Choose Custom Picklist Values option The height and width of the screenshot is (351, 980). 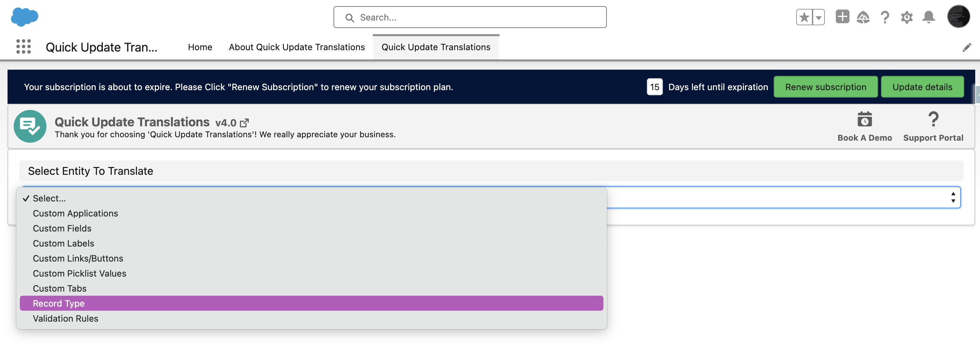pyautogui.click(x=311, y=274)
